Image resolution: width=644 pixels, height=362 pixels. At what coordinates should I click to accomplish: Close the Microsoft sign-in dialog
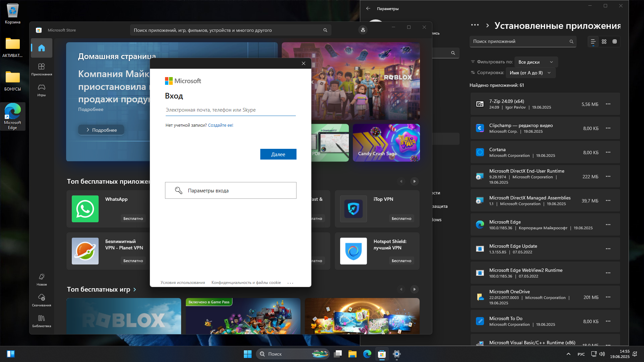(304, 63)
